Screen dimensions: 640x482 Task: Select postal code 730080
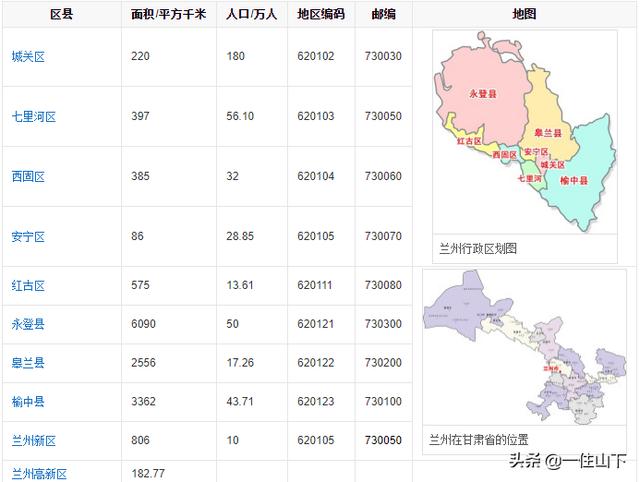pyautogui.click(x=383, y=285)
